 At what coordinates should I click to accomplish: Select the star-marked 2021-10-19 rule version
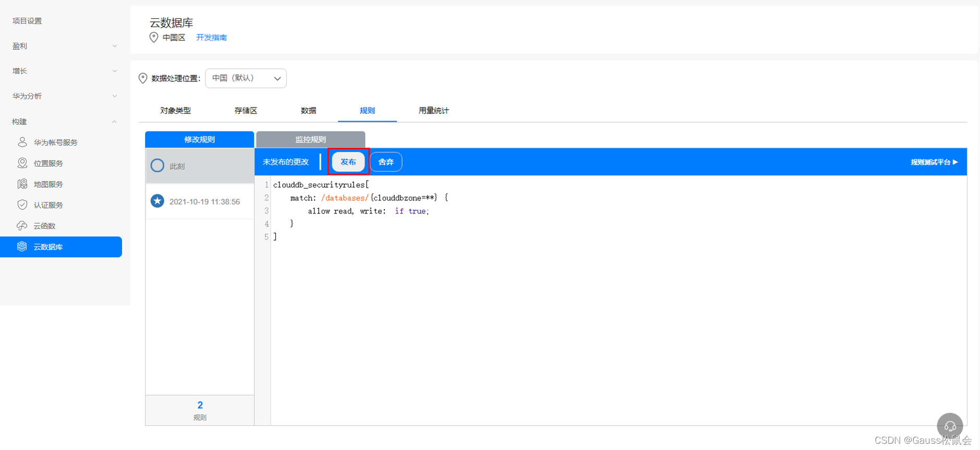click(158, 201)
